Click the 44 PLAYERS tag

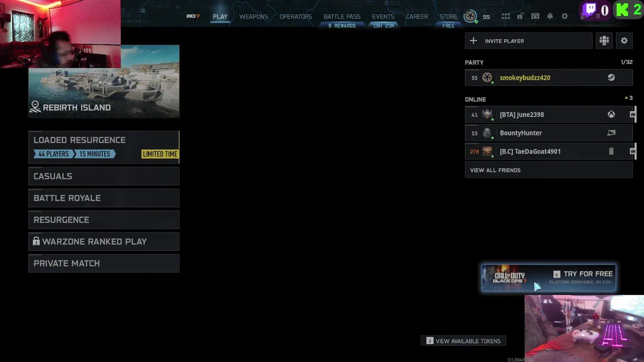[x=53, y=154]
